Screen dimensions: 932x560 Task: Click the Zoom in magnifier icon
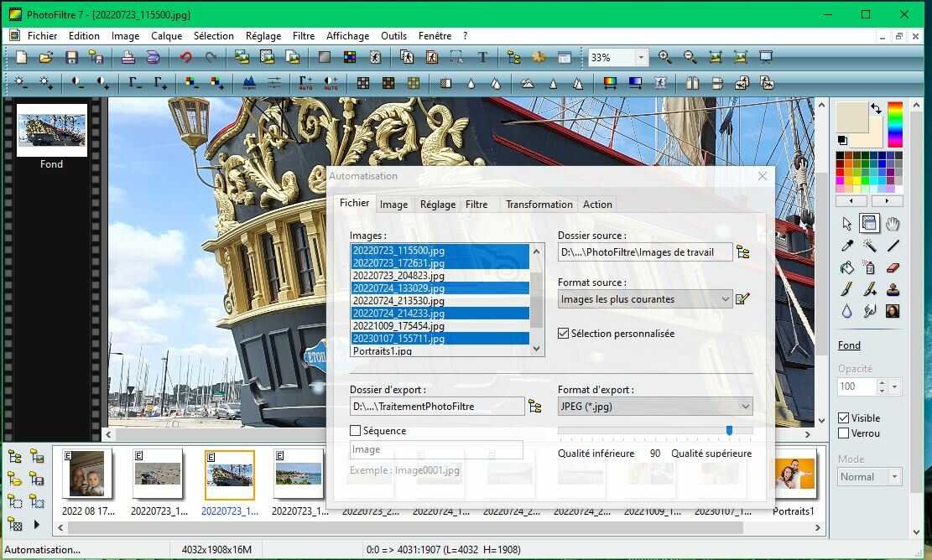click(x=664, y=57)
